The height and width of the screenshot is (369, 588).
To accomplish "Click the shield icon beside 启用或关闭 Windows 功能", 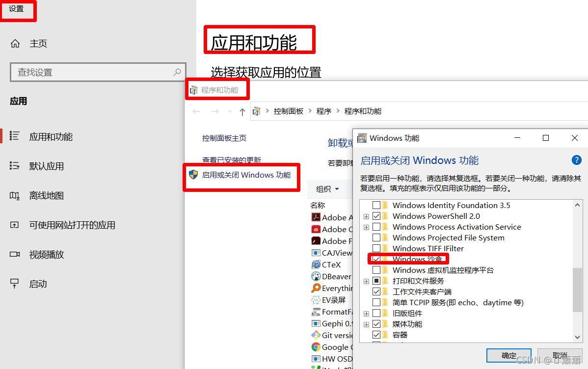I will 193,174.
